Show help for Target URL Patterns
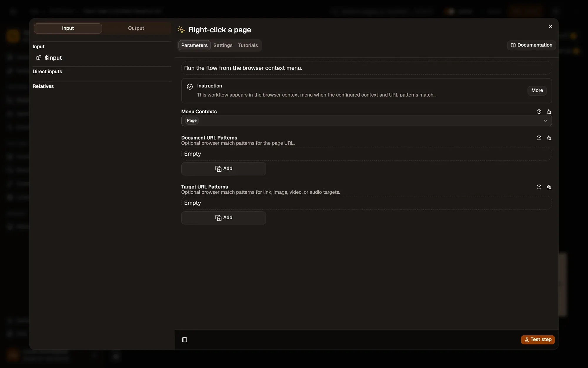 coord(539,187)
